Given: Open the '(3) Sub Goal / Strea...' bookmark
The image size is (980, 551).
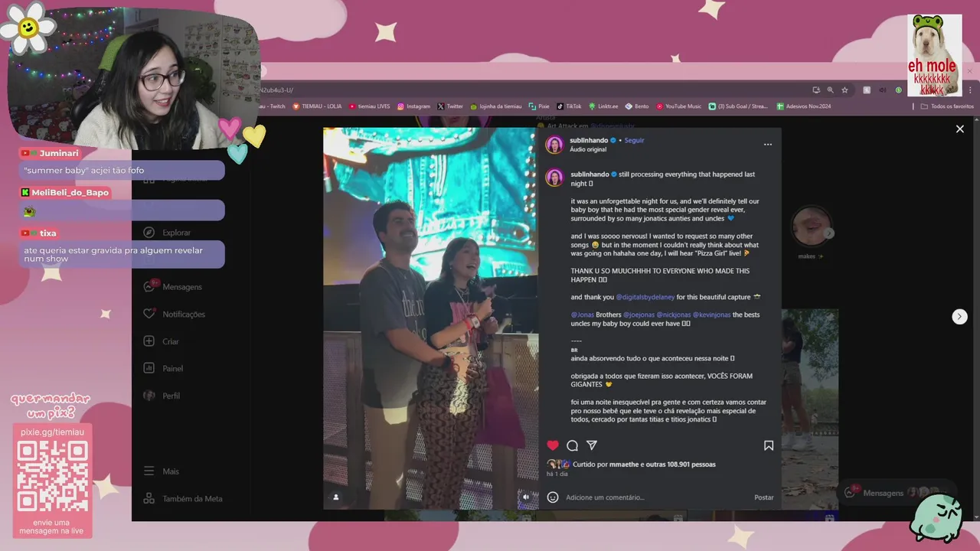Looking at the screenshot, I should 738,106.
